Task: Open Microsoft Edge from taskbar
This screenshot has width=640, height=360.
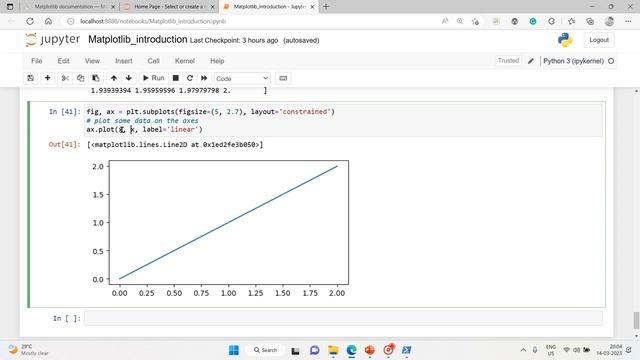Action: 351,350
